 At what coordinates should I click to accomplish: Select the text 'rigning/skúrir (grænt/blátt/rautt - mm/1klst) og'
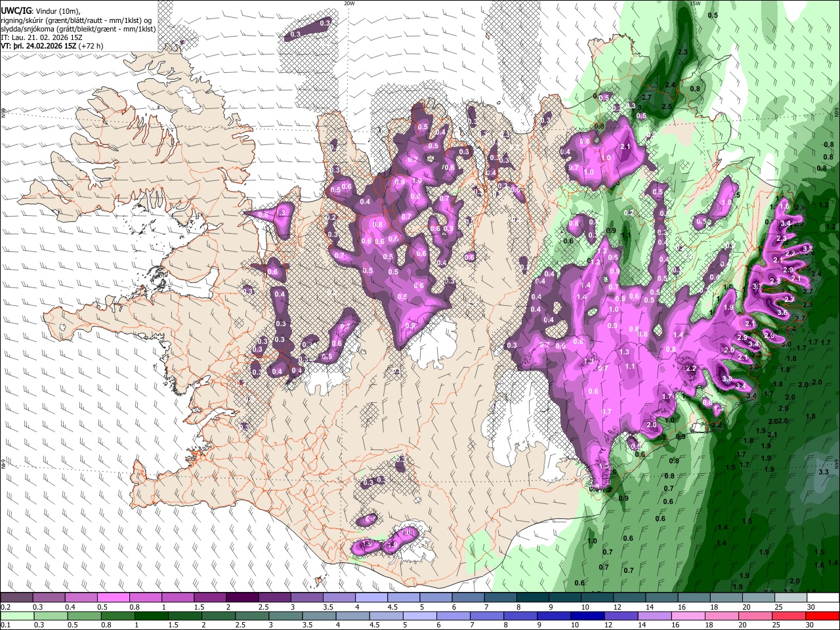pos(76,20)
